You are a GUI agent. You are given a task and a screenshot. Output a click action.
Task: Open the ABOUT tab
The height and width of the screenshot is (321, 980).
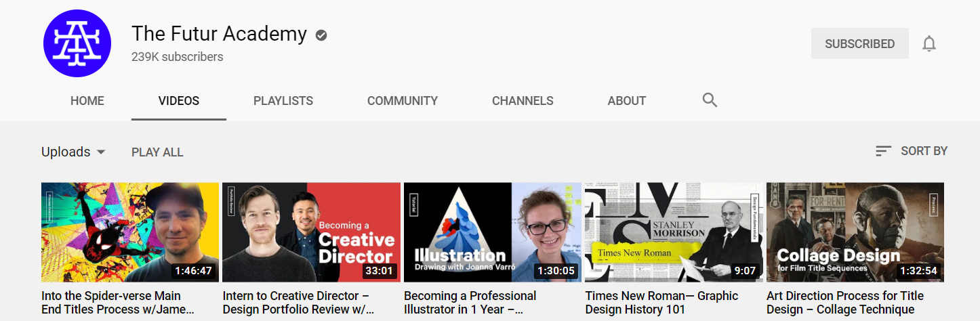pyautogui.click(x=627, y=101)
